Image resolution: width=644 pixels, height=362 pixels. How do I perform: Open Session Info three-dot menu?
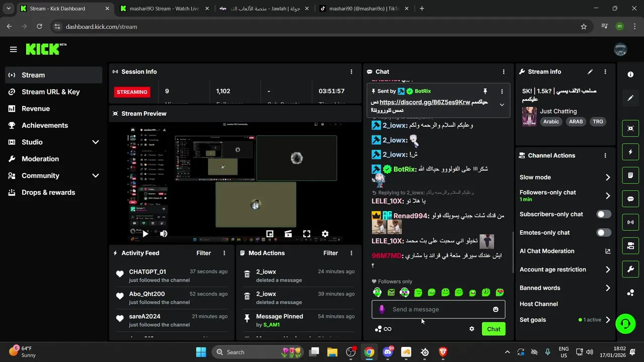pos(351,72)
